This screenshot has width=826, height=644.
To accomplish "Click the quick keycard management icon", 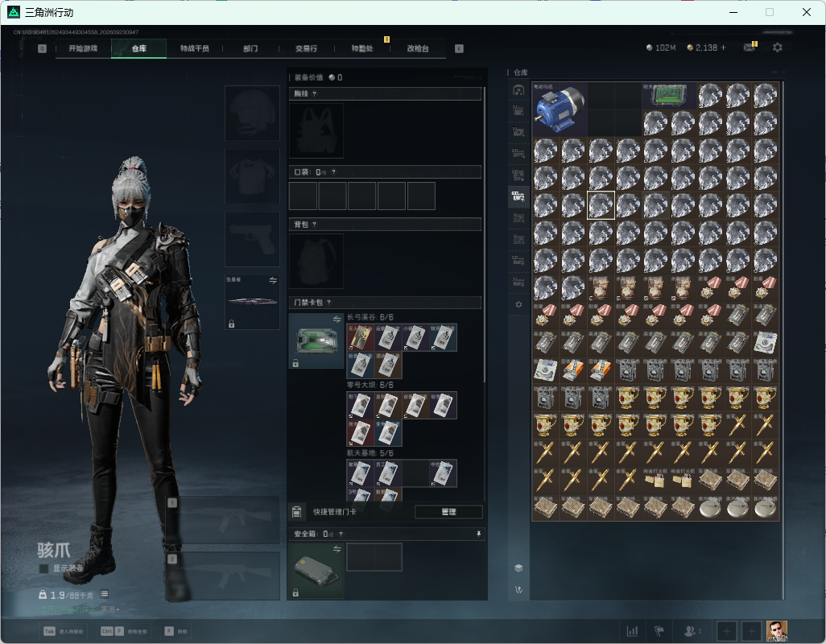I will [296, 511].
